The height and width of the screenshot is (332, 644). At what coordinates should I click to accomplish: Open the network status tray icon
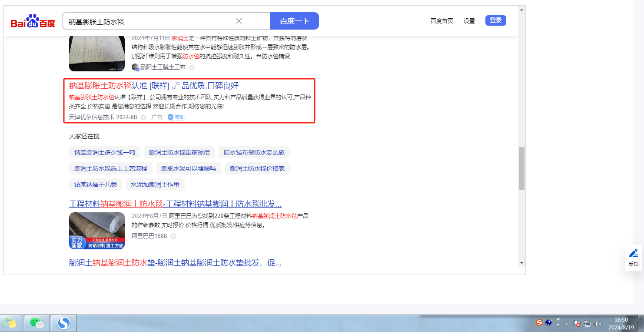coord(588,324)
